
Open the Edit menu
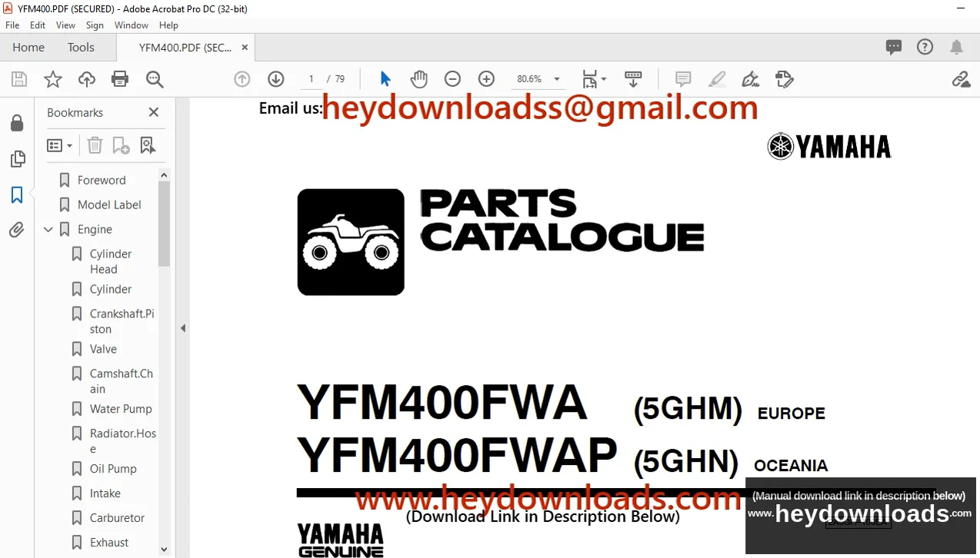tap(37, 25)
